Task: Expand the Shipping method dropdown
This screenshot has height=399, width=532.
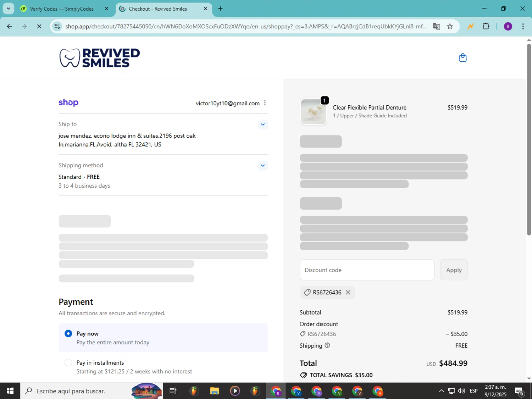Action: click(263, 165)
